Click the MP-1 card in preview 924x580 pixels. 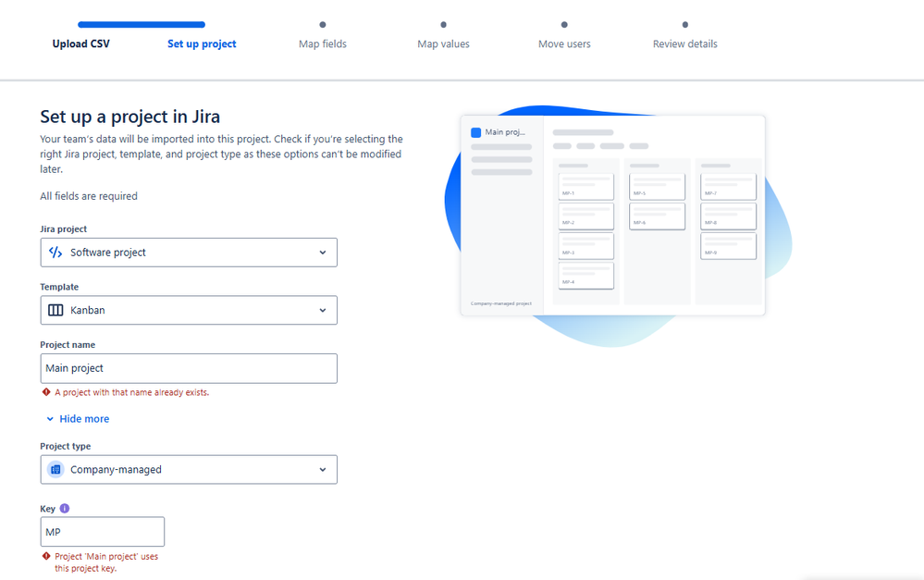[585, 186]
